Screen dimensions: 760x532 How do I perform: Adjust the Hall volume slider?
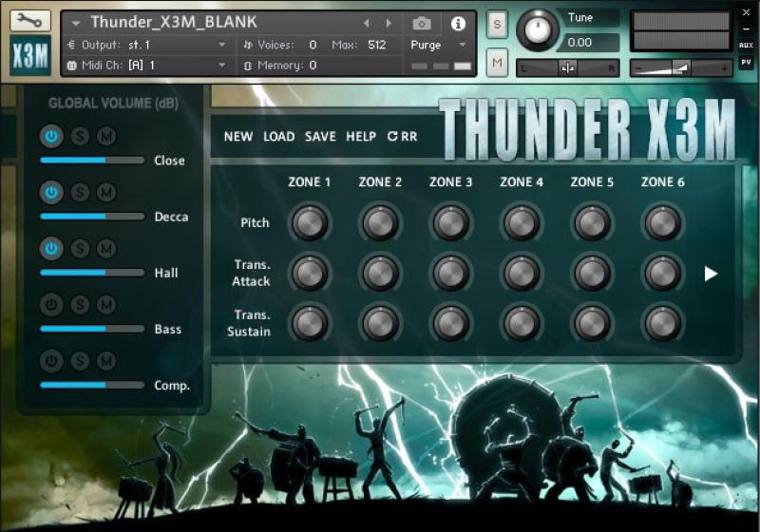pyautogui.click(x=92, y=273)
